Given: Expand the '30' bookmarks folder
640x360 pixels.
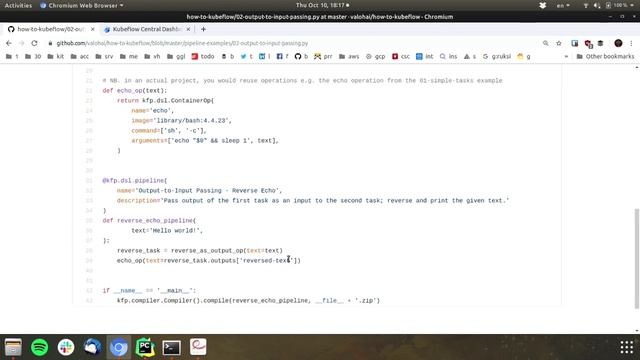Looking at the screenshot, I should 33,57.
